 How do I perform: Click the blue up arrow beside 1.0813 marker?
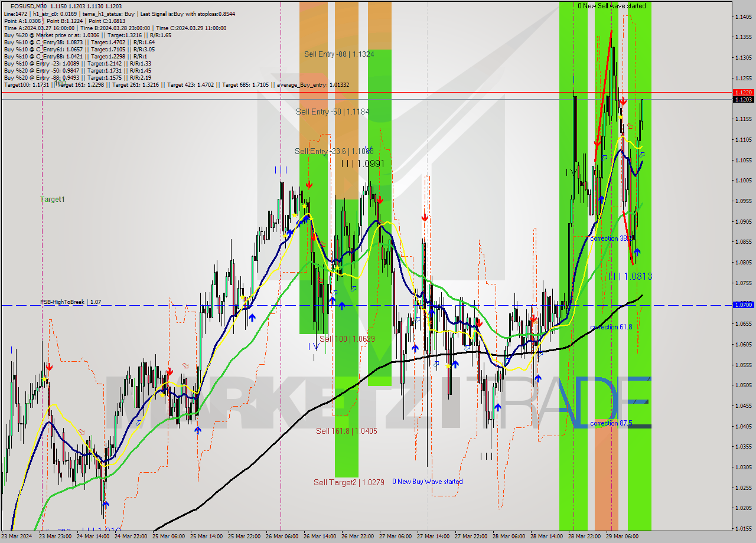[x=637, y=251]
